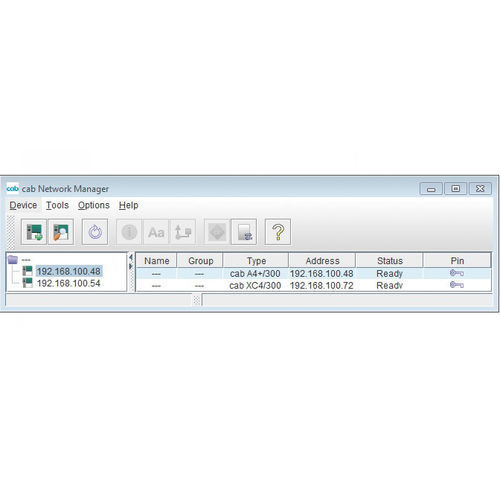The image size is (500, 500).
Task: Select tree item 192.168.100.48
Action: (69, 271)
